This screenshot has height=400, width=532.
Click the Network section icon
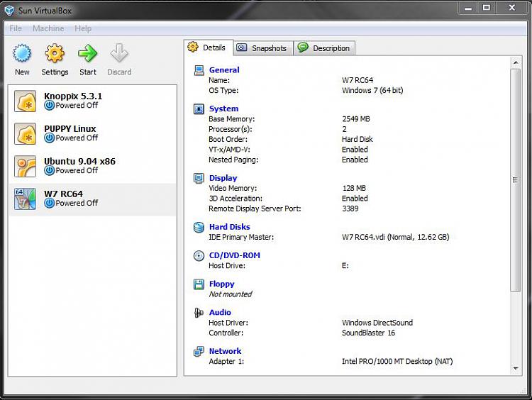199,351
